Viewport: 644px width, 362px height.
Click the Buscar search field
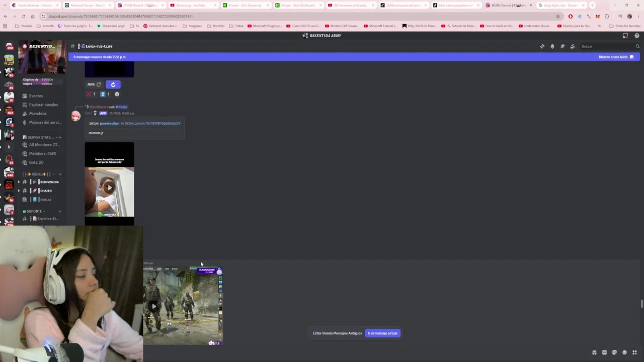(x=610, y=46)
